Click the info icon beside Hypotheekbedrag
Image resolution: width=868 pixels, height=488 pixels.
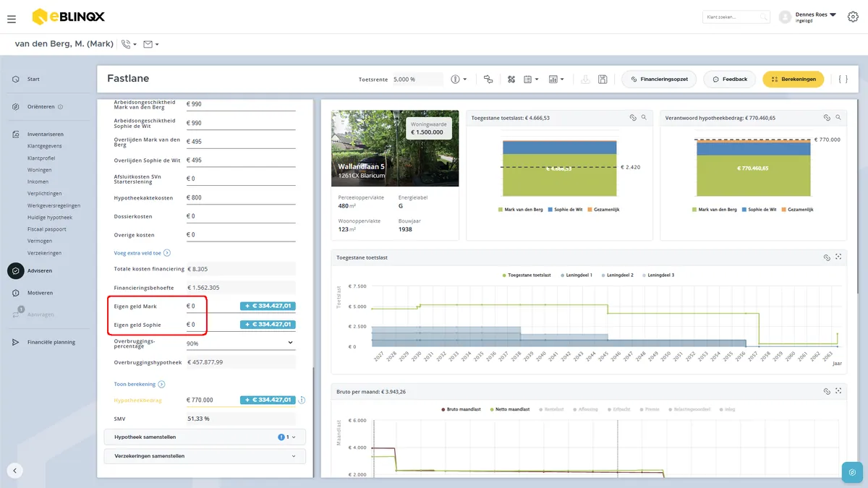click(x=302, y=400)
